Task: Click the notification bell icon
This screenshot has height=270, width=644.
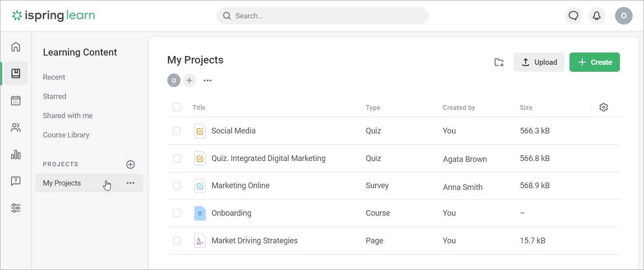Action: click(x=596, y=16)
